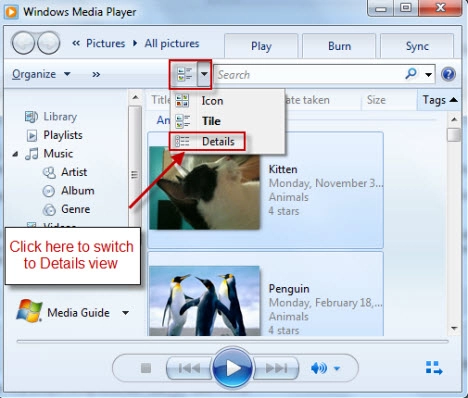The width and height of the screenshot is (468, 398).
Task: Click the Stop playback button
Action: 146,368
